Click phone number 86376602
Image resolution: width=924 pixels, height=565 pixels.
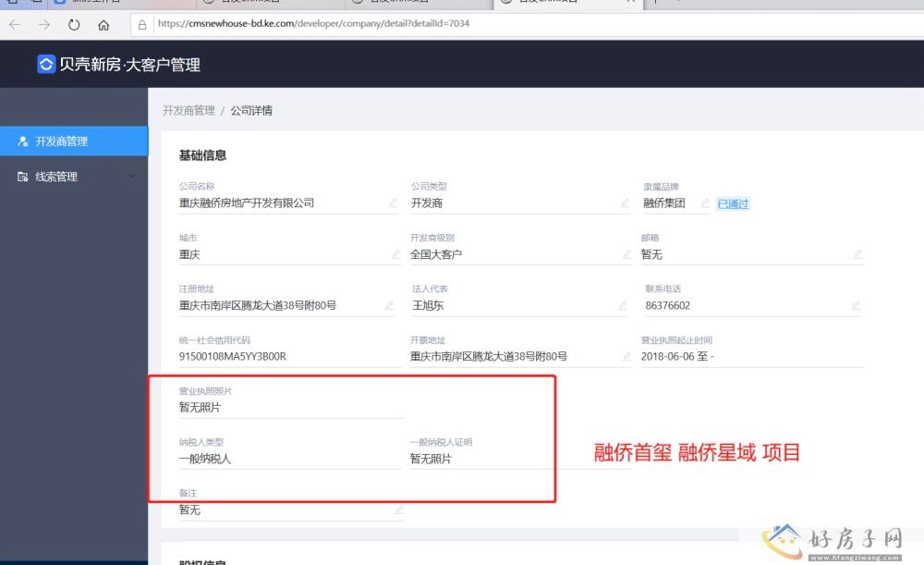pyautogui.click(x=668, y=305)
